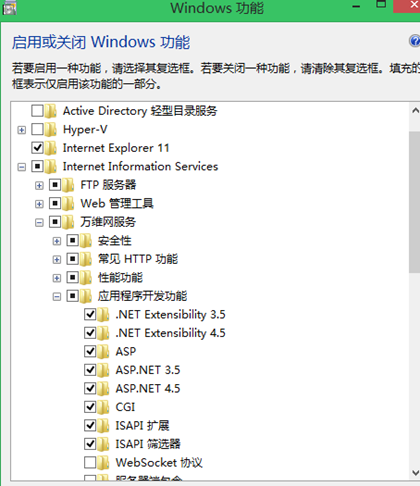Select the .NET Extensibility 3.5 item
Screen dimensions: 420x486
[x=170, y=315]
